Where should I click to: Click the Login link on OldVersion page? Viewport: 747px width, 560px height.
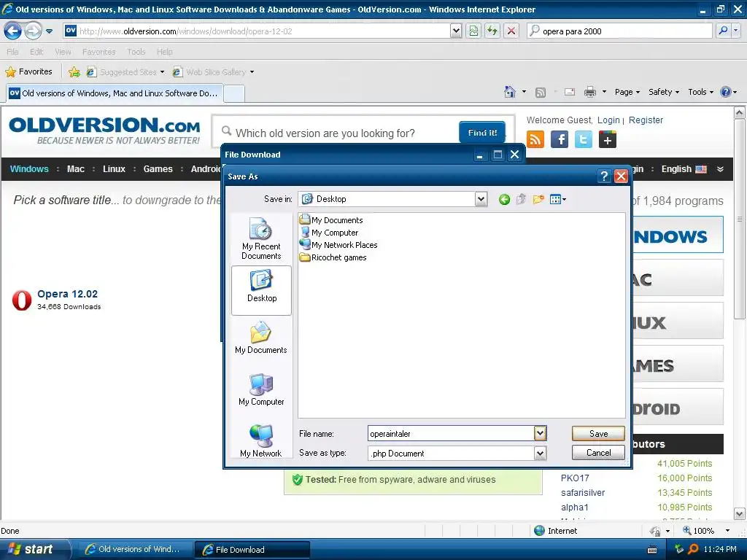[x=608, y=120]
